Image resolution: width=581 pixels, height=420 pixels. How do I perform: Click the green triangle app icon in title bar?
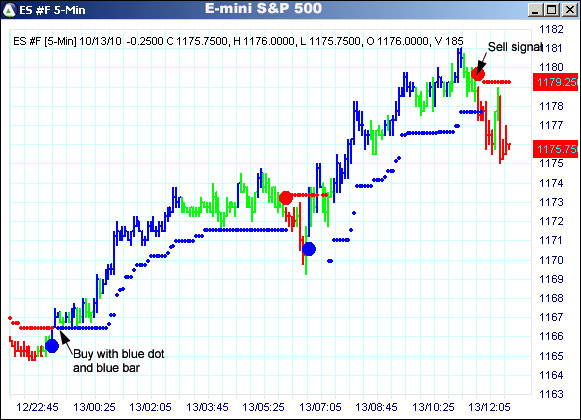[9, 10]
